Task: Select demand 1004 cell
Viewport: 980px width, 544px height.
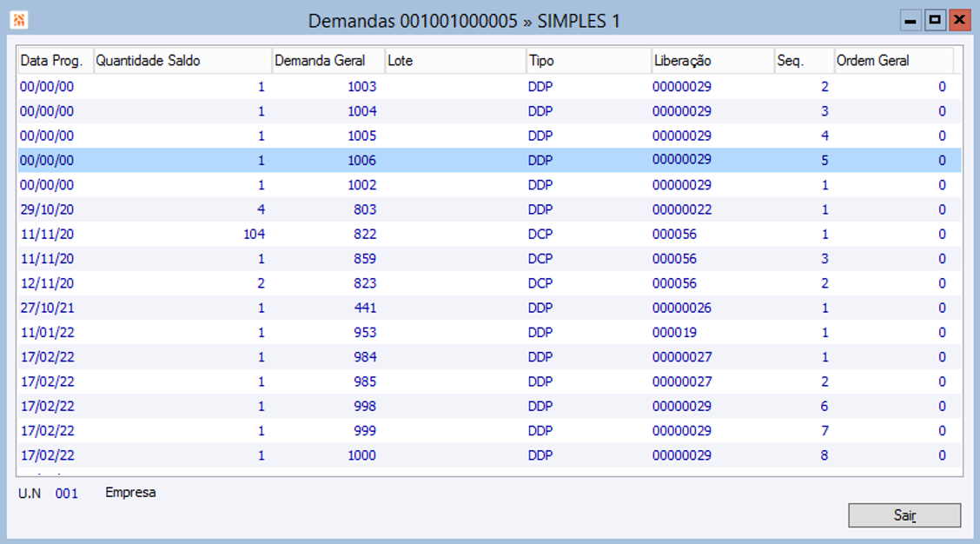Action: coord(362,111)
